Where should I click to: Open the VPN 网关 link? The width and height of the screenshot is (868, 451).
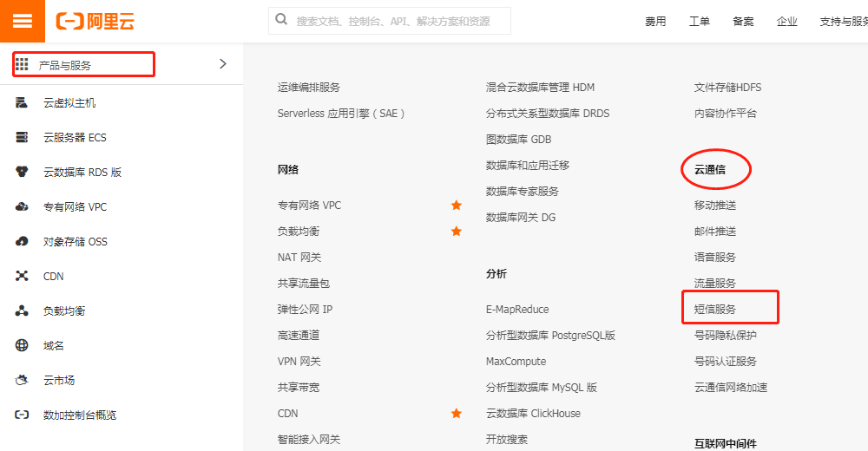point(299,362)
